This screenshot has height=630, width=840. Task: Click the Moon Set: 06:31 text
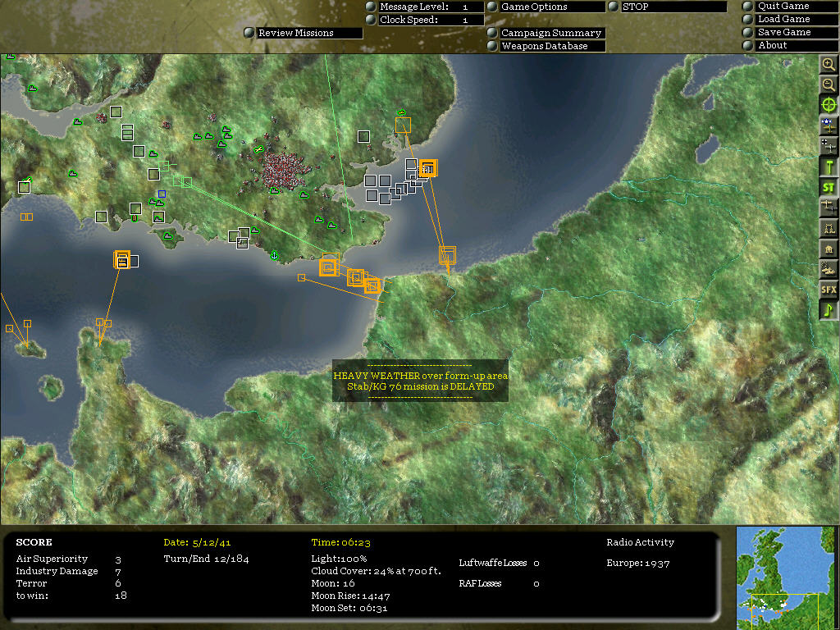349,608
